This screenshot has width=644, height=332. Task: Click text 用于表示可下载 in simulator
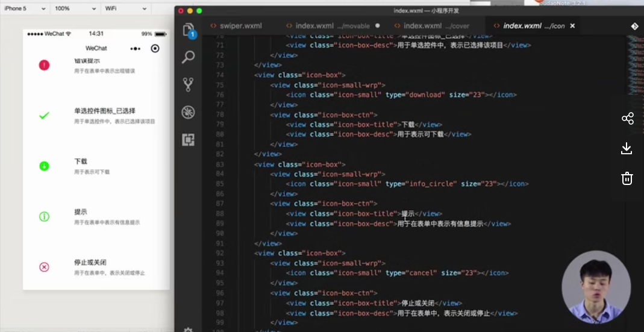(x=92, y=172)
